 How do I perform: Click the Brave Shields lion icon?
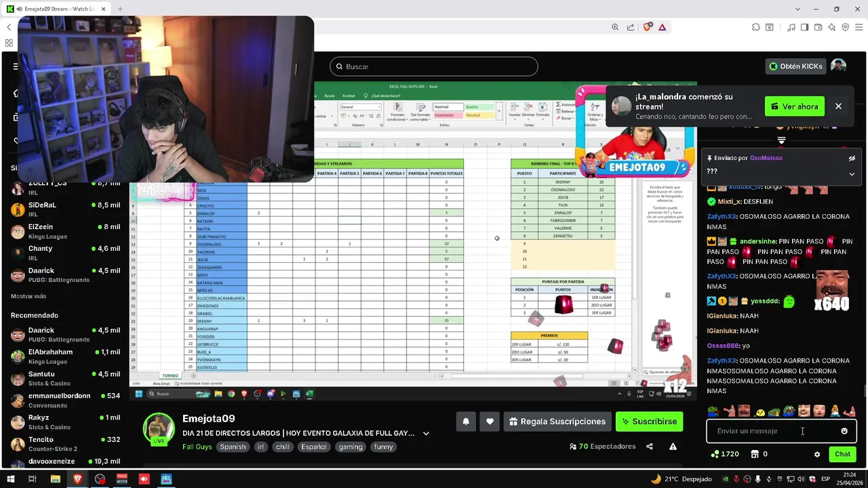pos(648,27)
